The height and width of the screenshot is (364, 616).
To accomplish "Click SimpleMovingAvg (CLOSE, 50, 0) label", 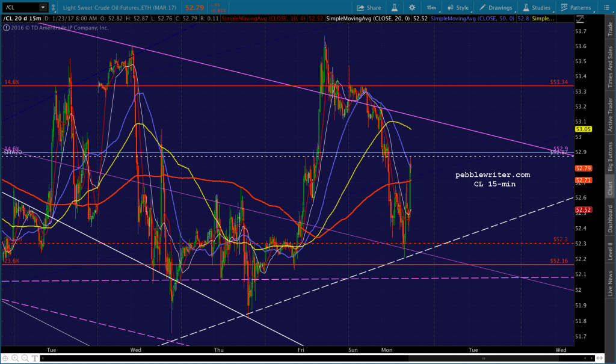I will (x=472, y=19).
